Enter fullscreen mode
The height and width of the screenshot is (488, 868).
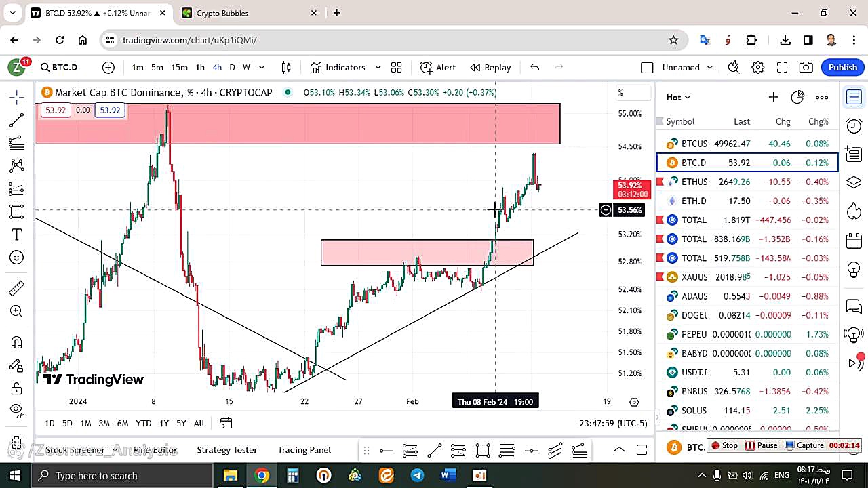pos(782,67)
